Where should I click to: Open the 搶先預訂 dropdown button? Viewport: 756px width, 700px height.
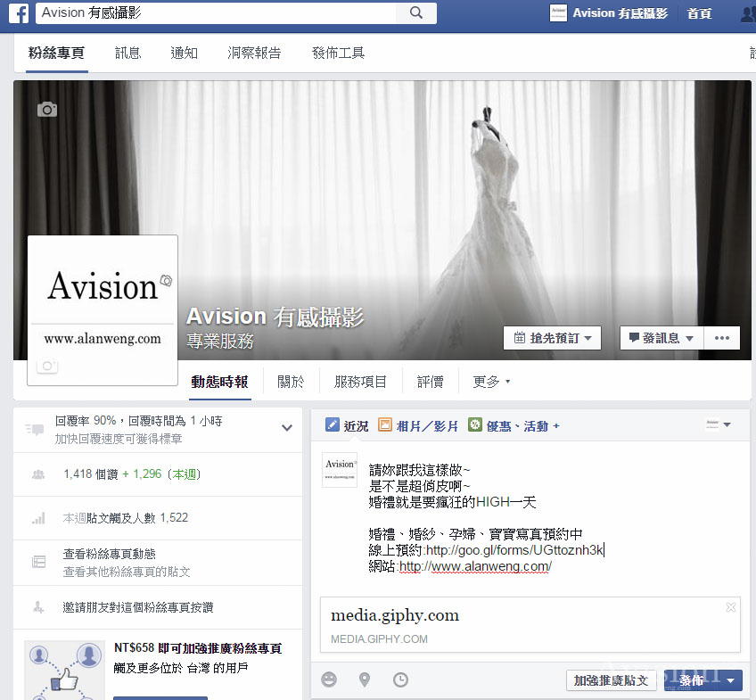552,338
